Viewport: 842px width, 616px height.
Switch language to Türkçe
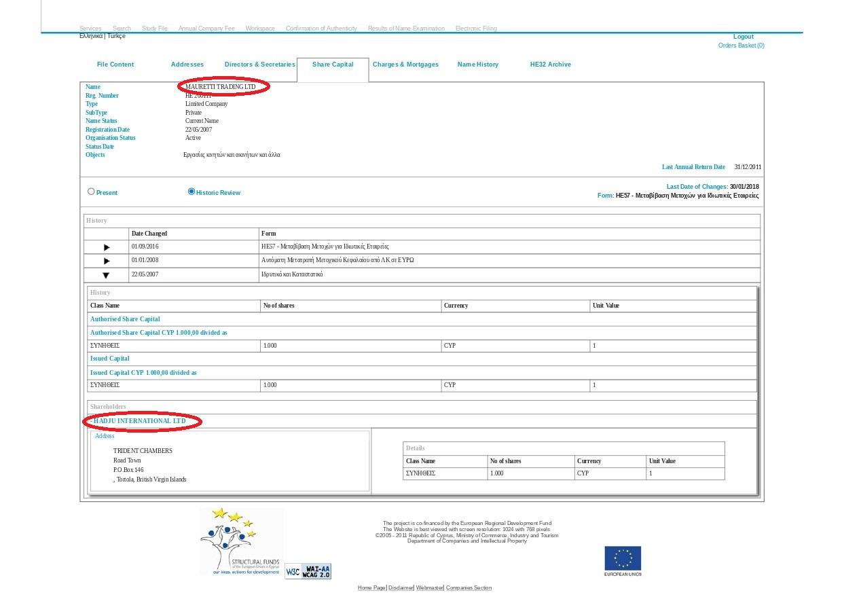click(116, 36)
